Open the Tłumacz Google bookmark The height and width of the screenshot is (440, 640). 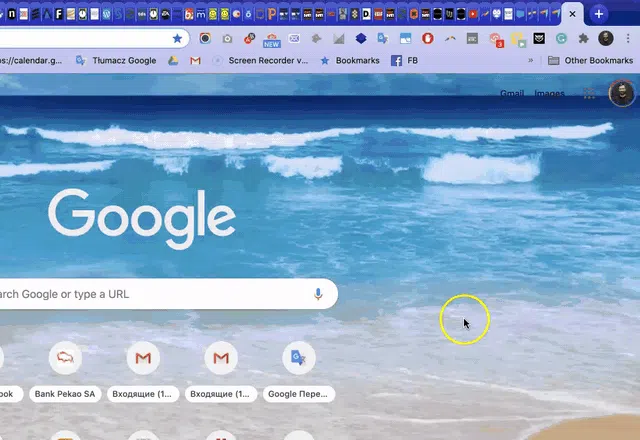click(116, 60)
